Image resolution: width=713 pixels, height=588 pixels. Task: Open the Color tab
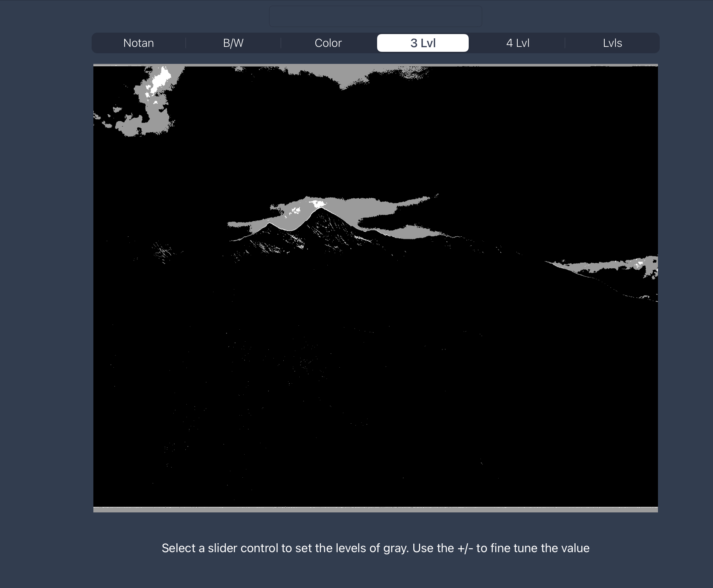pos(328,43)
